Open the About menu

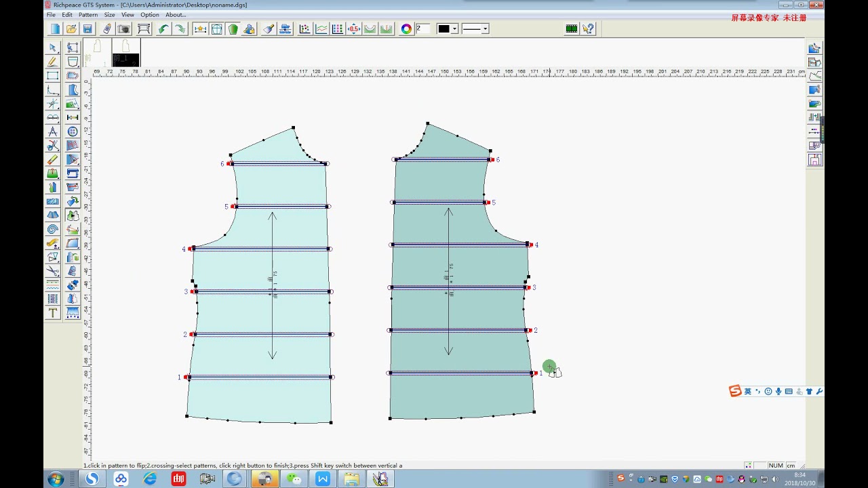click(176, 14)
